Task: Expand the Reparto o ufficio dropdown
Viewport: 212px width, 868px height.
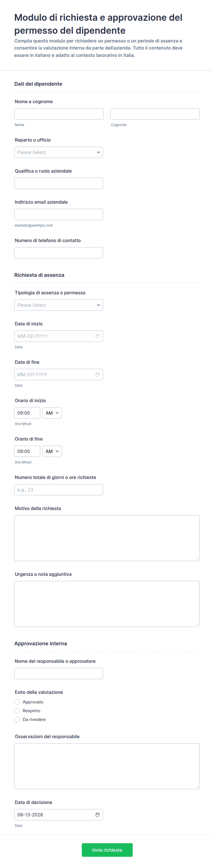Action: coord(58,152)
